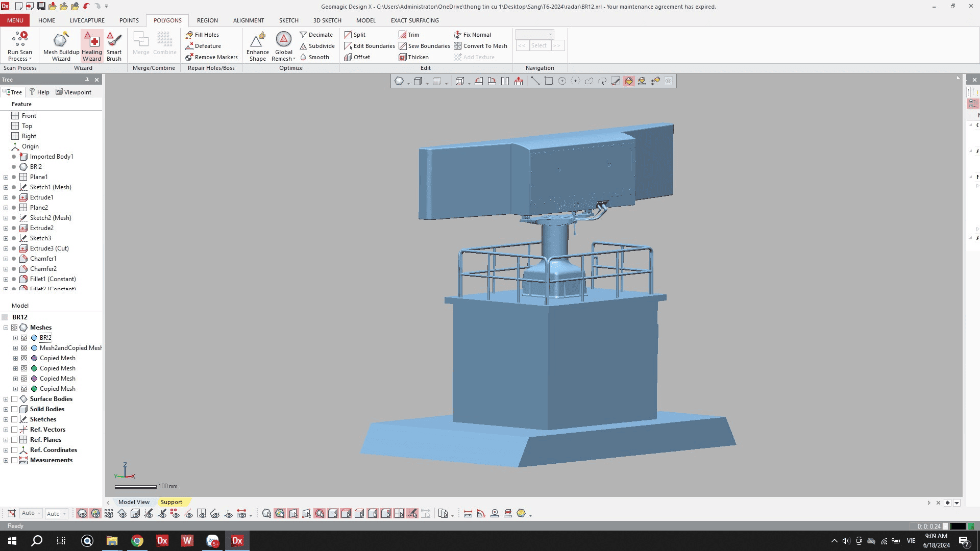Viewport: 980px width, 551px height.
Task: Click the Select button in Navigation group
Action: (x=539, y=45)
